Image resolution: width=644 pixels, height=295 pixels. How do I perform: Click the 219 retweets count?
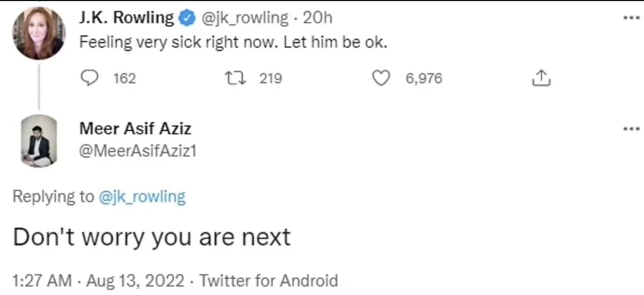click(x=271, y=78)
